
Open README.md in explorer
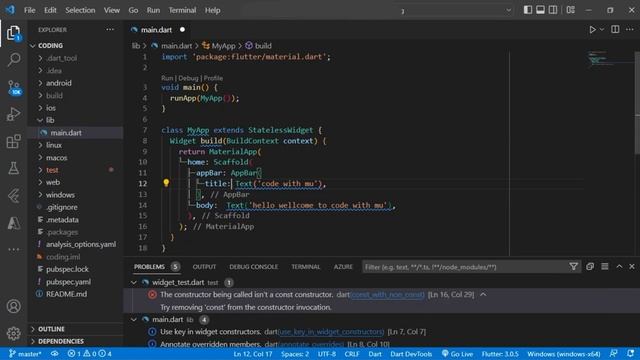[x=66, y=294]
